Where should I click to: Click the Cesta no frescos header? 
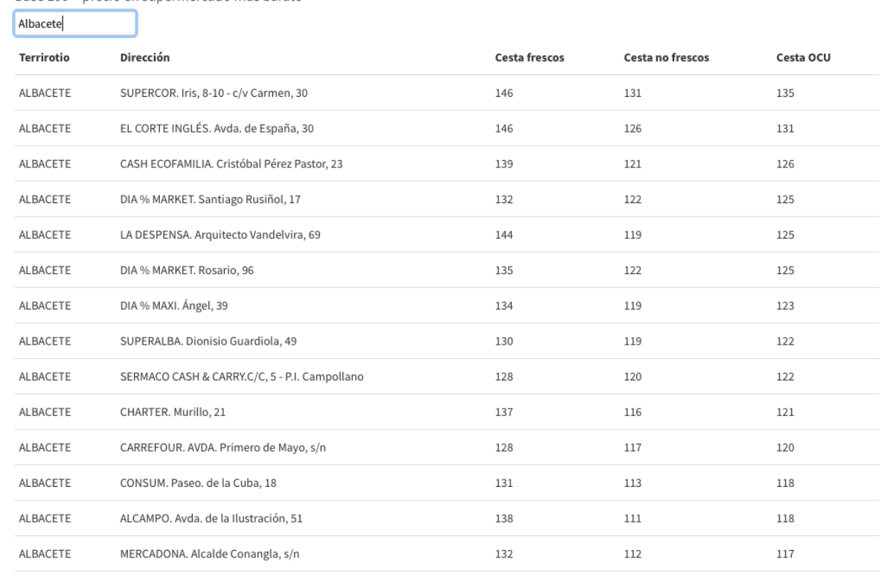[x=666, y=57]
